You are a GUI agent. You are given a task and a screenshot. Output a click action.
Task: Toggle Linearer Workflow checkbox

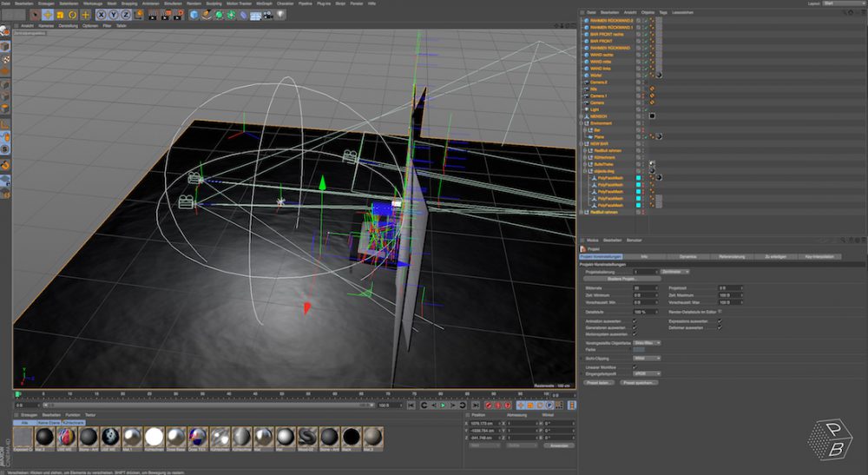coord(635,367)
